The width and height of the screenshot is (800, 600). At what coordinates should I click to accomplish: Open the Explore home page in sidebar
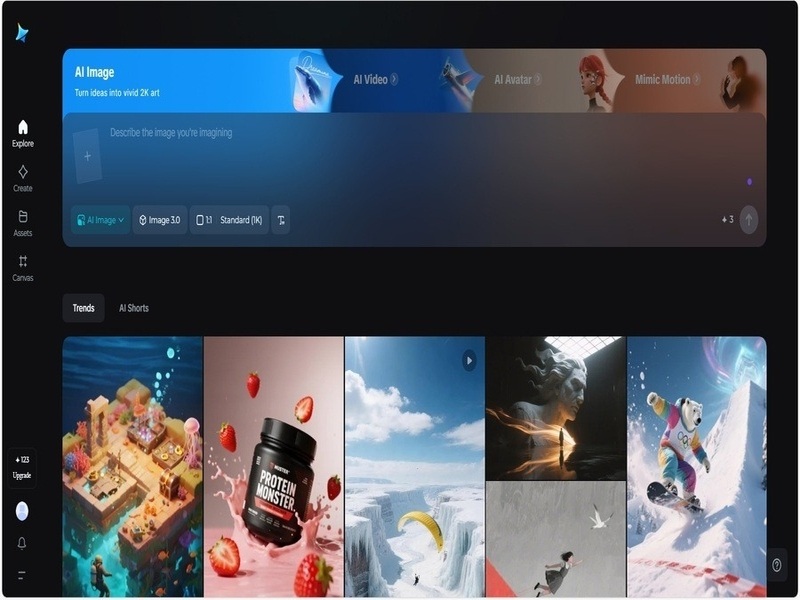point(22,133)
